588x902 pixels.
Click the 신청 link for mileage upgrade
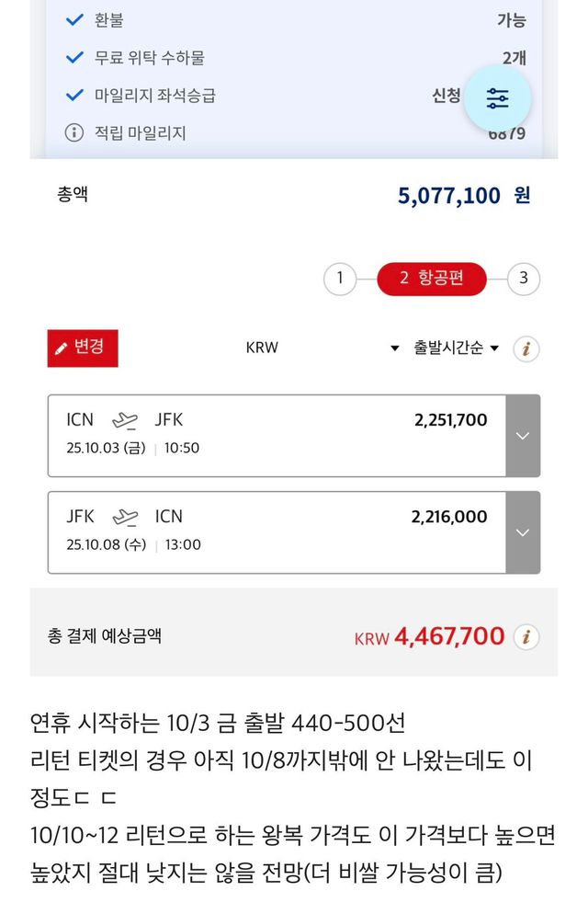447,96
